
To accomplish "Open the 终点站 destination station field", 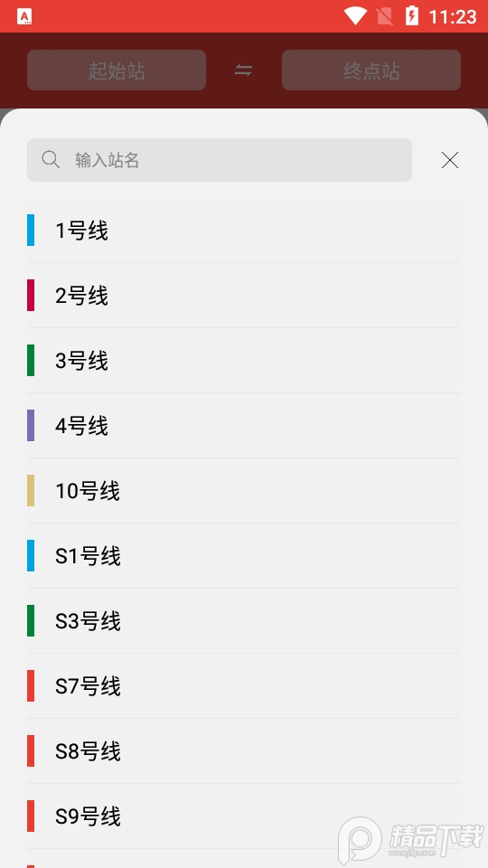I will [371, 71].
